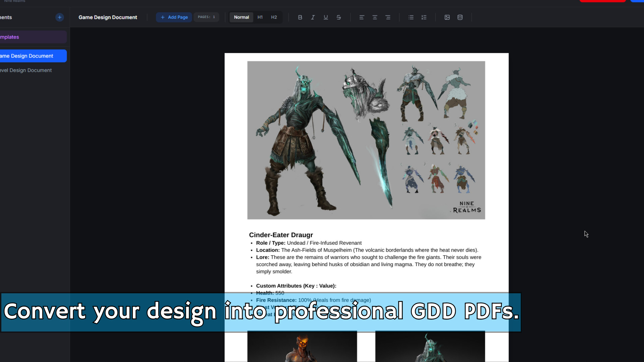Click the Lore paragraph text

click(369, 264)
